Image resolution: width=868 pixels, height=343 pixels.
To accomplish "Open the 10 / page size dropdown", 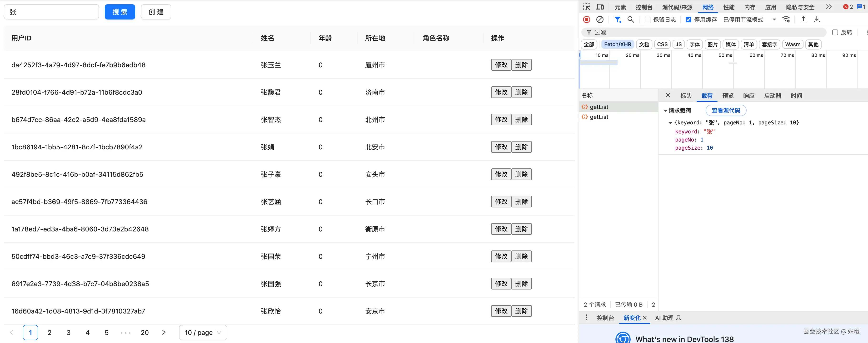I will pos(203,333).
